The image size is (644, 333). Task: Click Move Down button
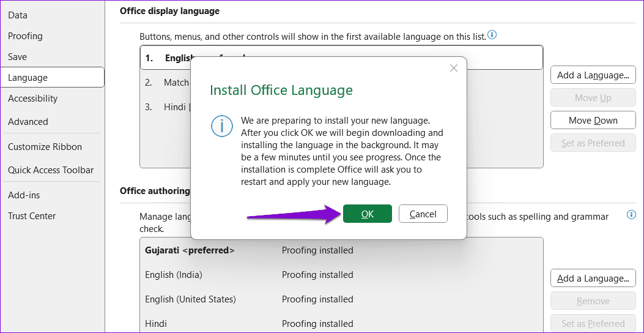[x=593, y=121]
